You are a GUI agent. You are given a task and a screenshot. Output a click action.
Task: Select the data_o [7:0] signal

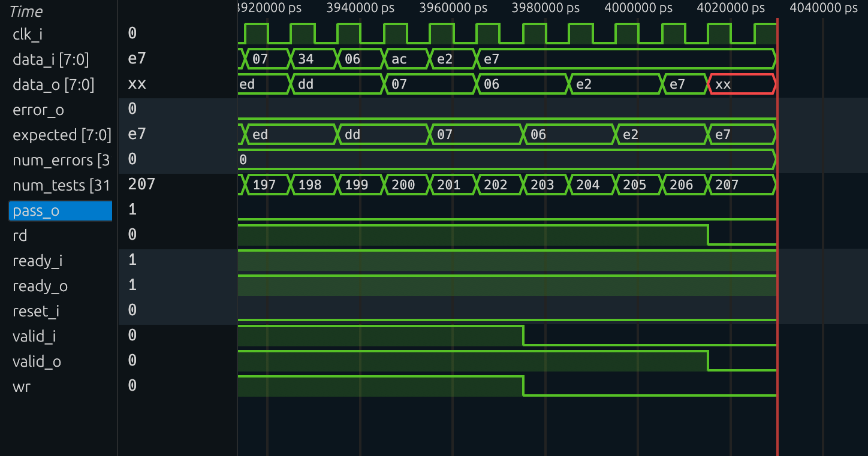[53, 85]
